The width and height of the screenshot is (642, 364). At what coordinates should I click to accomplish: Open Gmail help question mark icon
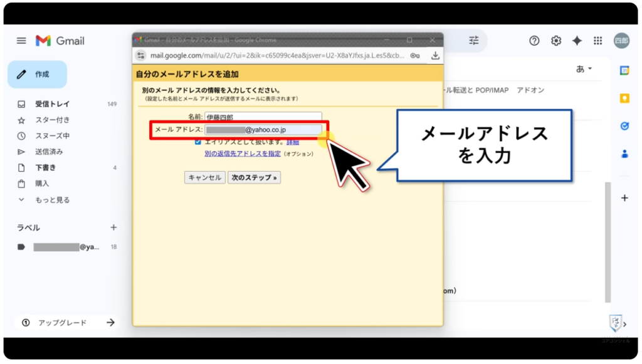(534, 41)
